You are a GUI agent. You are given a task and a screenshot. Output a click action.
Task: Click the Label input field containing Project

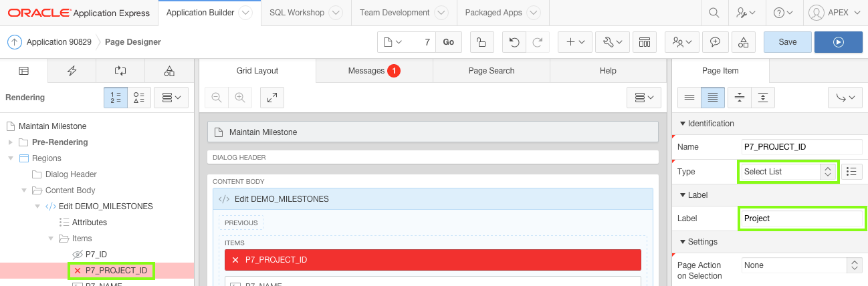coord(802,219)
